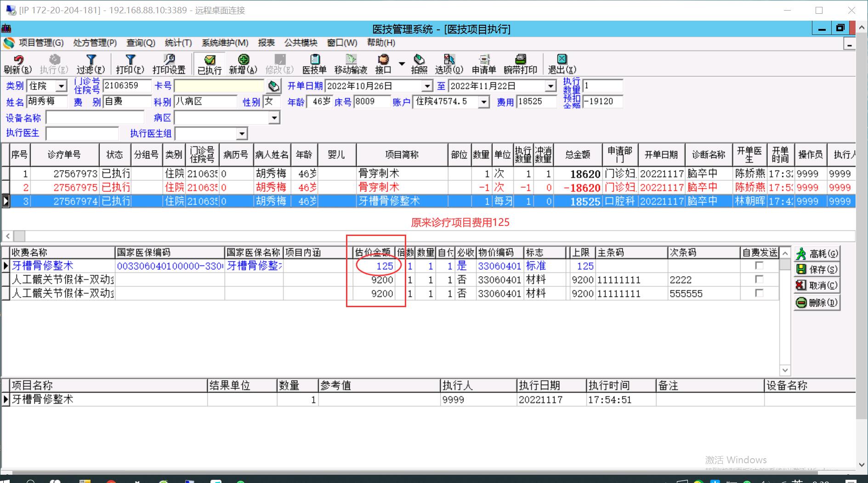Click the 新增 add toolbar icon
868x483 pixels.
point(243,64)
